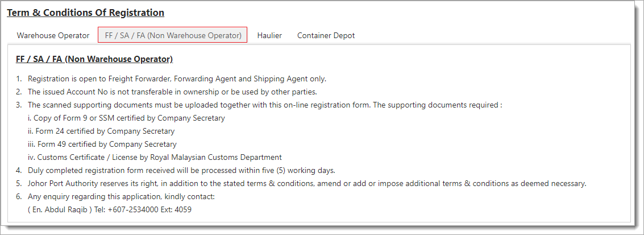The width and height of the screenshot is (644, 235).
Task: Click the Freight Forwarder eligibility line
Action: (177, 79)
